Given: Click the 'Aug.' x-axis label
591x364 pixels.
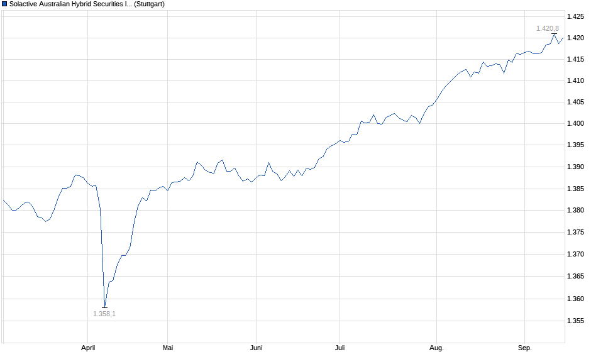Looking at the screenshot, I should (436, 348).
